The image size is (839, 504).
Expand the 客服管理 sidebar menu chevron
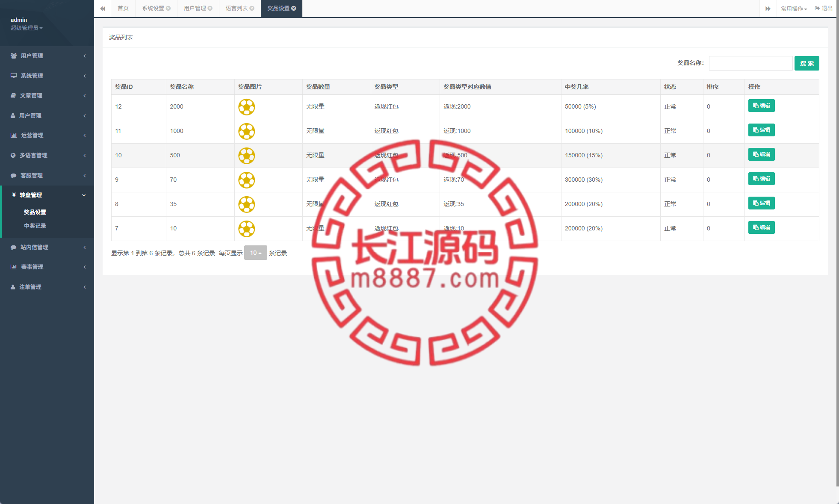click(x=85, y=176)
